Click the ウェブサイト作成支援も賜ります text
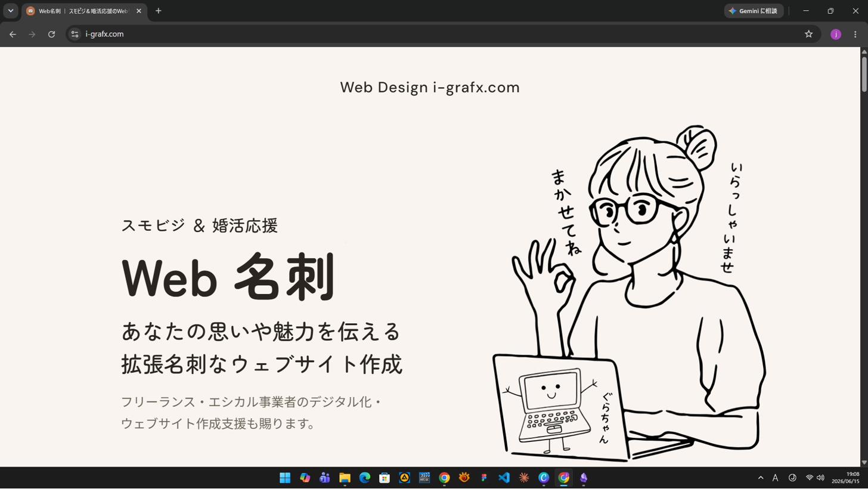The image size is (868, 501). (x=218, y=424)
